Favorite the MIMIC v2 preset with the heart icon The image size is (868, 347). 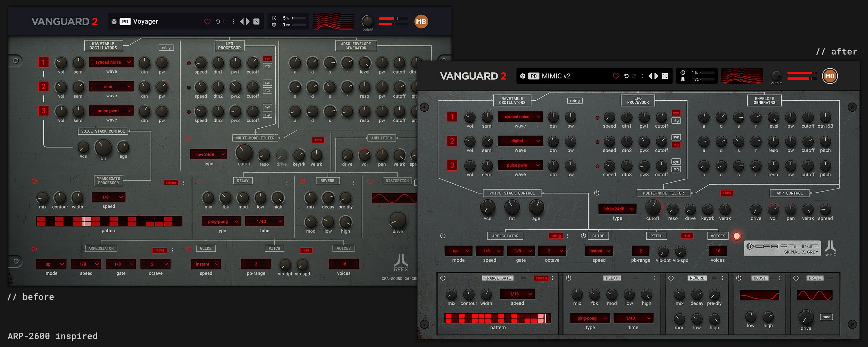click(x=616, y=76)
